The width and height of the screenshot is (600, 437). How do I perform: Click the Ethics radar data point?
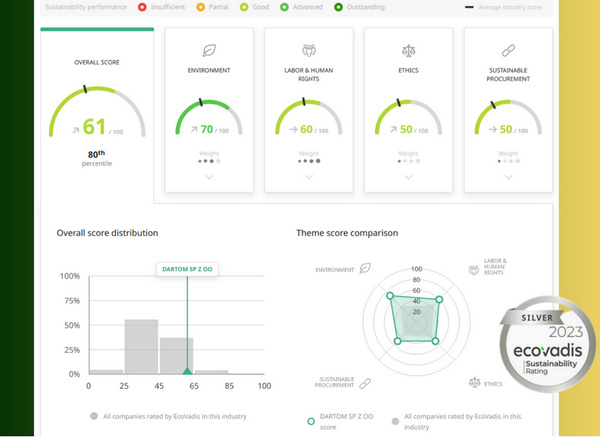click(x=435, y=341)
